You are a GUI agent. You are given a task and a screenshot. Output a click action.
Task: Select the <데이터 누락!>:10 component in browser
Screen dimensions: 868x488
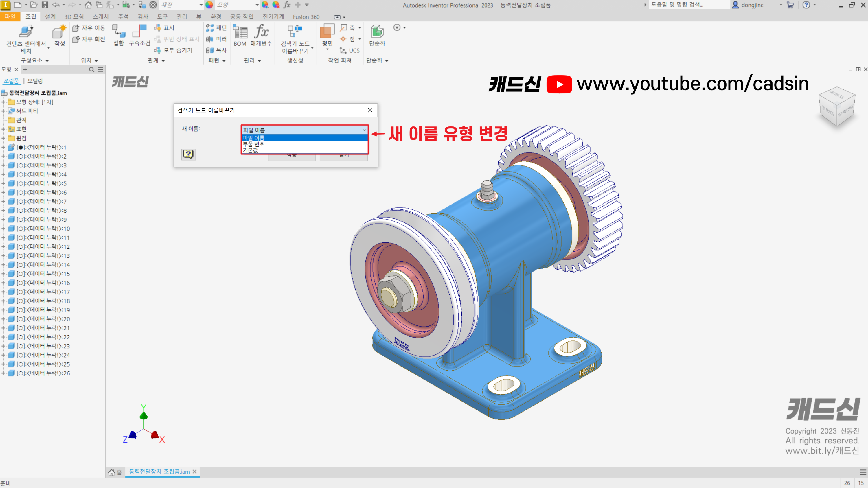tap(43, 228)
